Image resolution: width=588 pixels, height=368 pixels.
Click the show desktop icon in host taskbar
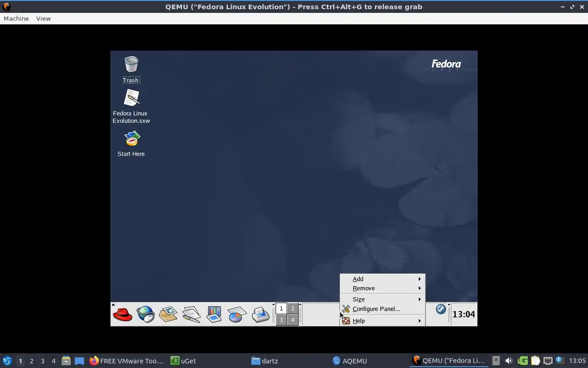click(x=79, y=361)
